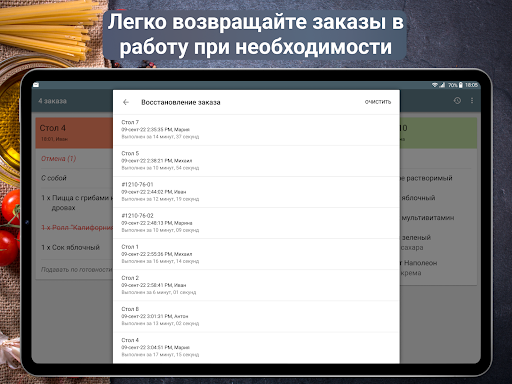Viewport: 512px width, 384px height.
Task: Open the three-dot overflow menu
Action: (x=472, y=101)
